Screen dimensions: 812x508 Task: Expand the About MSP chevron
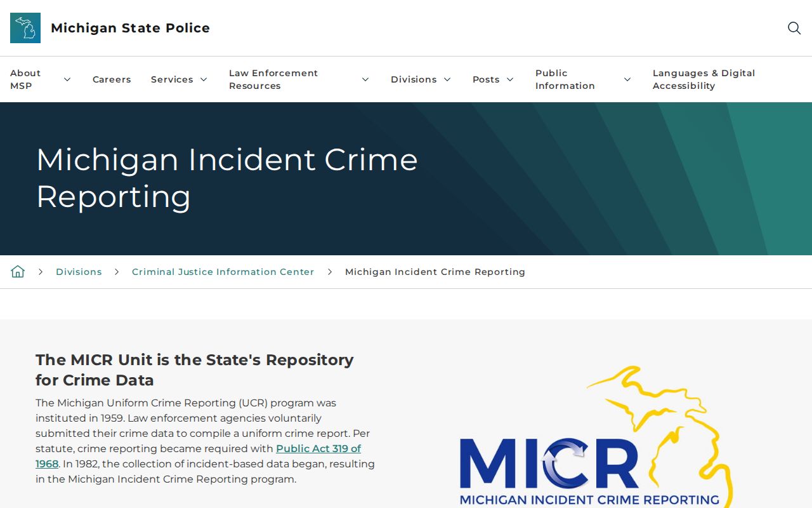[67, 79]
